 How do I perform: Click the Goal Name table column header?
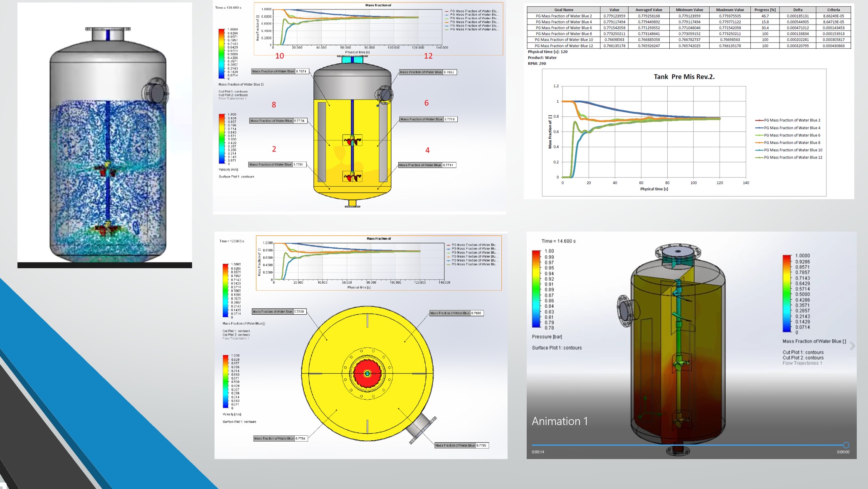[563, 10]
